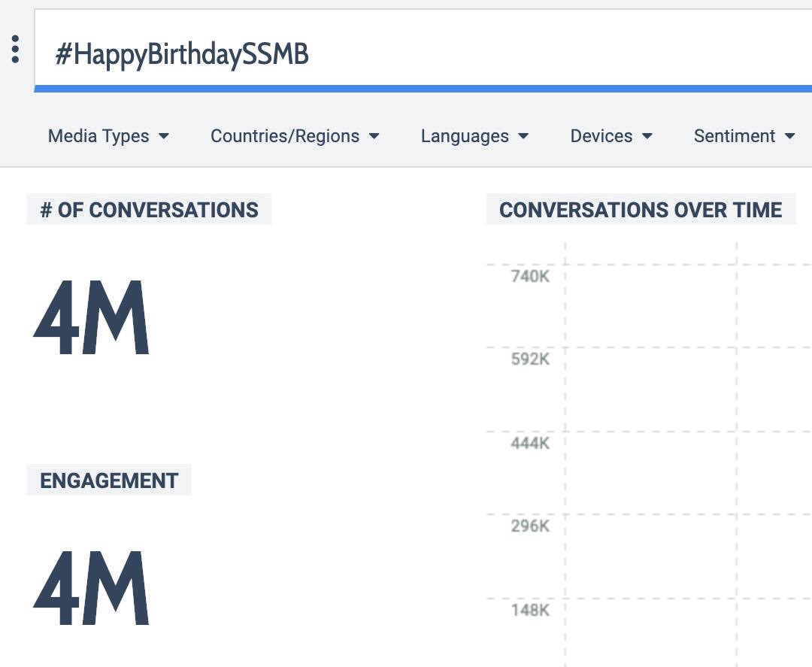The width and height of the screenshot is (812, 667).
Task: Select the CONVERSATIONS OVER TIME heading
Action: point(641,210)
